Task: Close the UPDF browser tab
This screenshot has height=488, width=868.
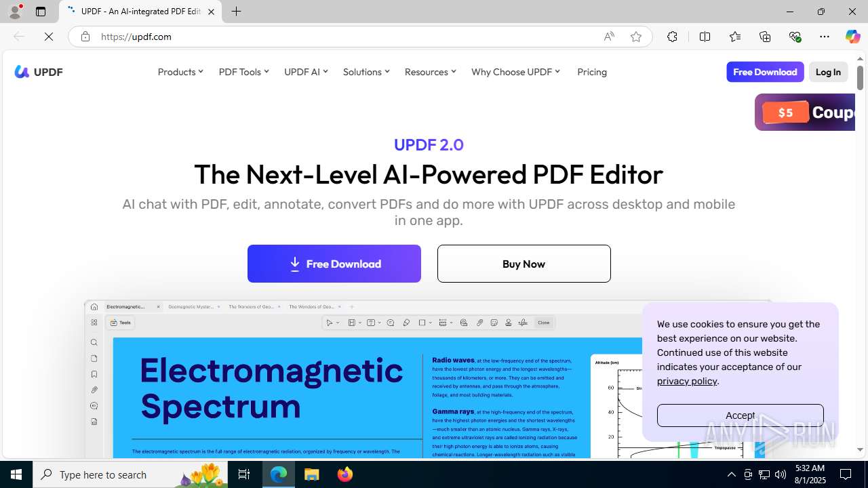Action: pyautogui.click(x=211, y=12)
